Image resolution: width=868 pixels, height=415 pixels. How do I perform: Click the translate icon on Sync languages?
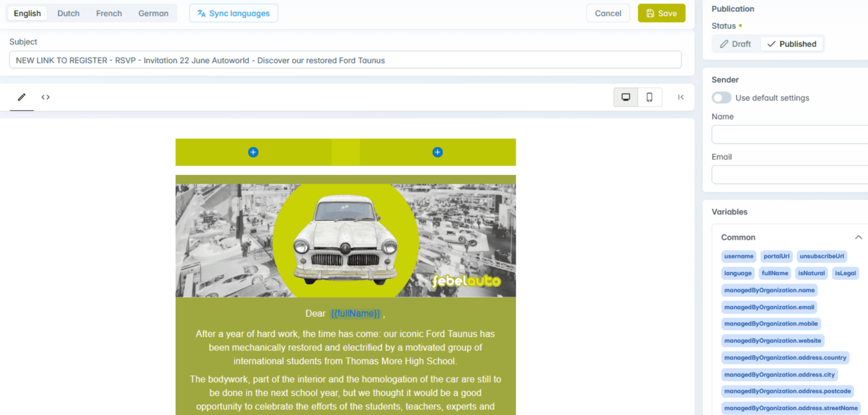pyautogui.click(x=202, y=13)
